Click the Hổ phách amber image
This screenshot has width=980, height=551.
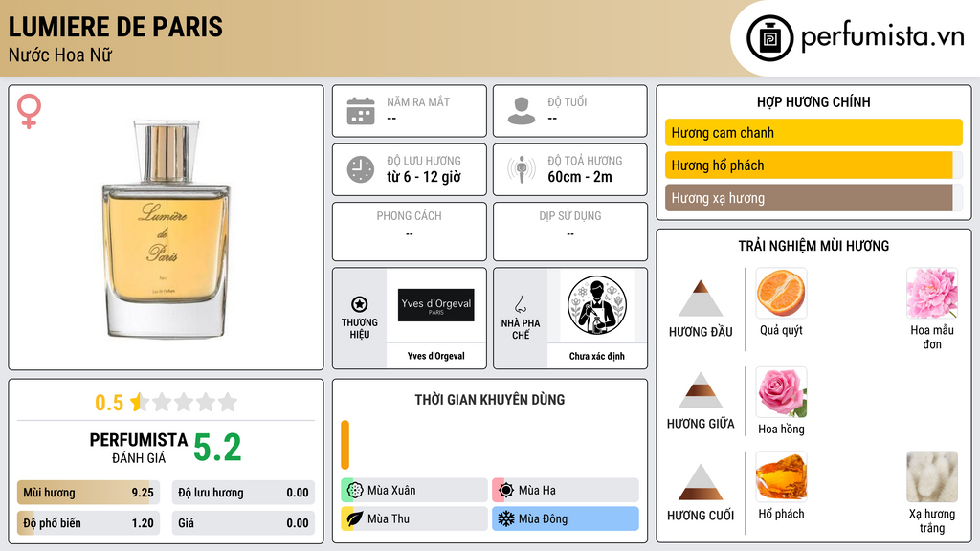781,476
